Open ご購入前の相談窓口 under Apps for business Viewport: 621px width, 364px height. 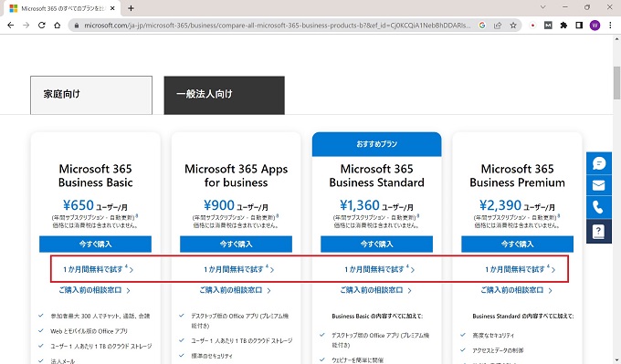point(235,290)
